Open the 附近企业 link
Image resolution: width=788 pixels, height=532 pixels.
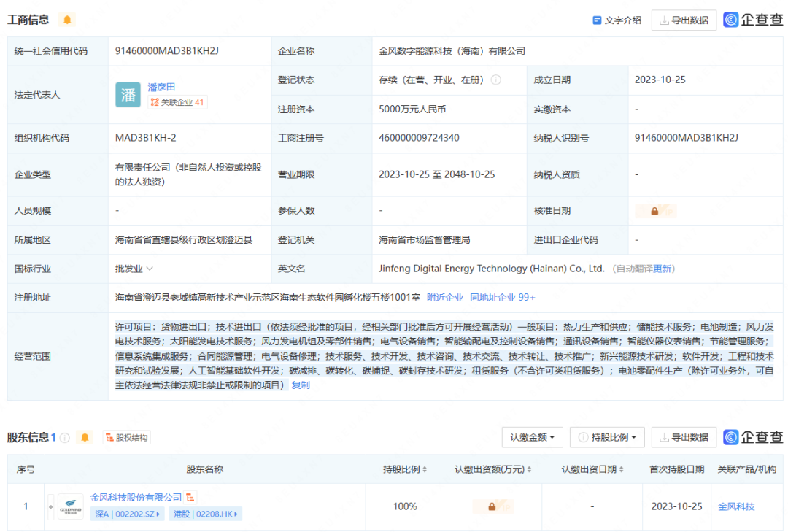(445, 297)
